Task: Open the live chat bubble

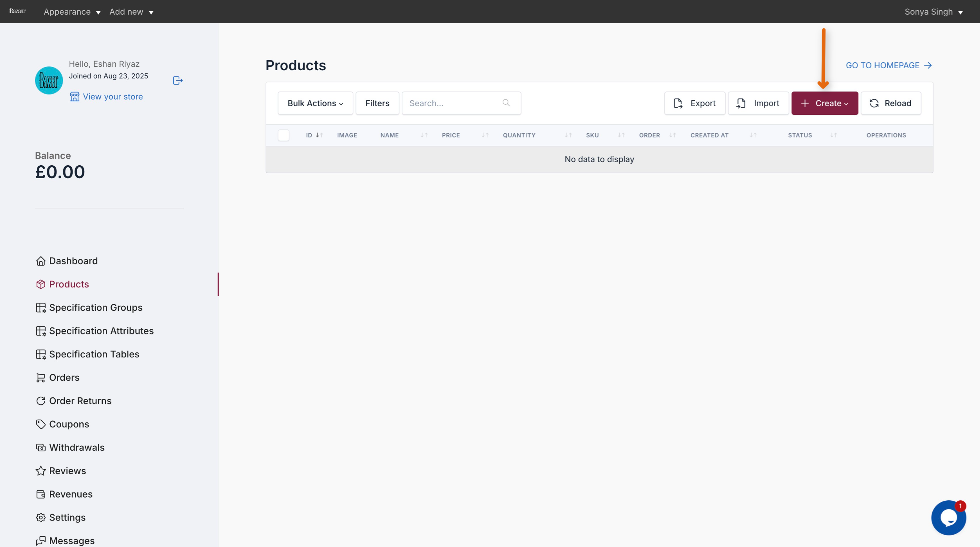Action: 948,518
